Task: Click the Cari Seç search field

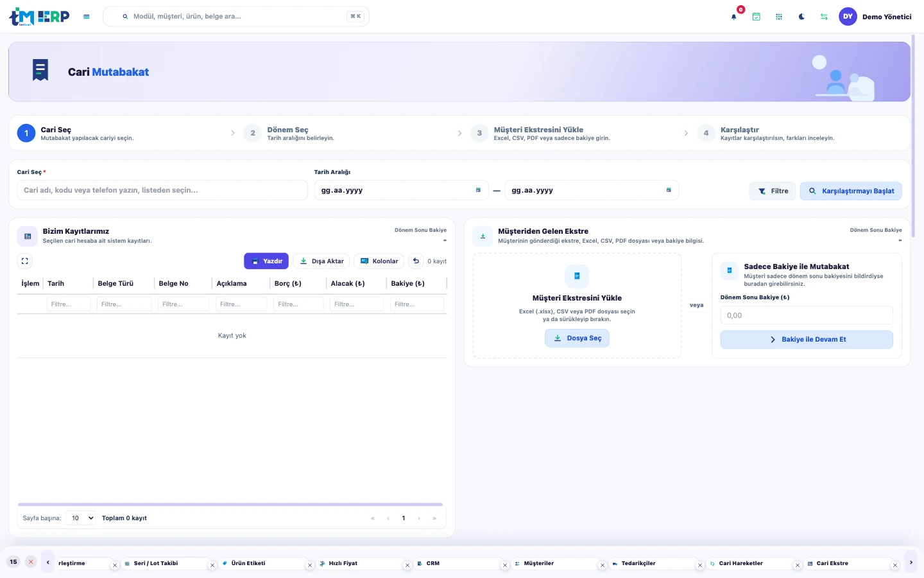Action: [162, 190]
